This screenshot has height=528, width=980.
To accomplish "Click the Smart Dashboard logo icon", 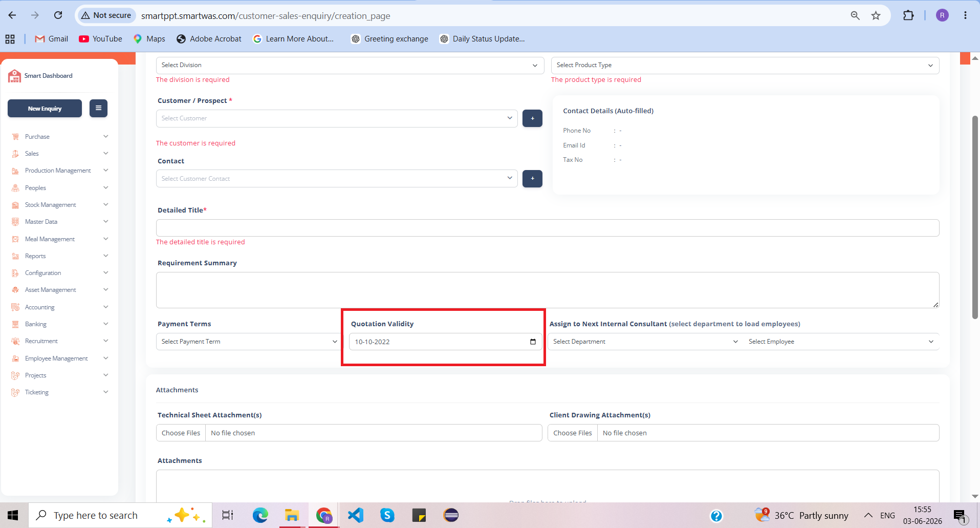I will coord(14,76).
